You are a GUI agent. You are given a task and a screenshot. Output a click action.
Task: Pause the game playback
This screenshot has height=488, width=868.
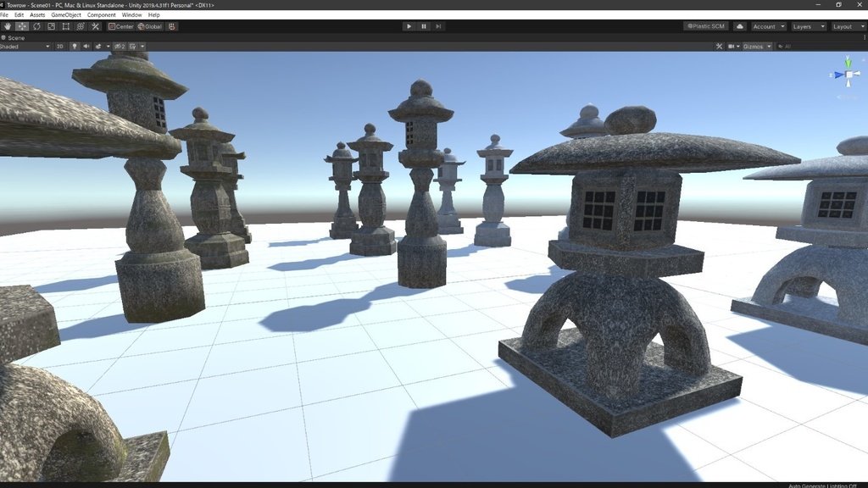(424, 26)
